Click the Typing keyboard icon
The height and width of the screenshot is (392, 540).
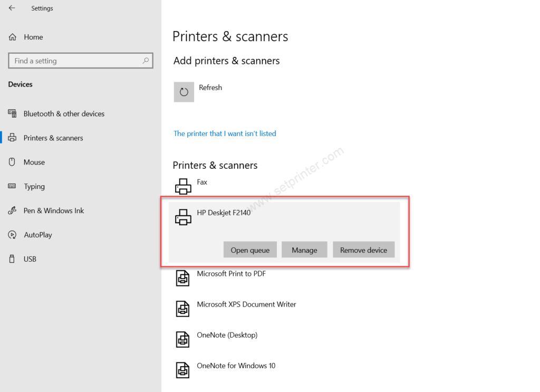click(x=12, y=186)
